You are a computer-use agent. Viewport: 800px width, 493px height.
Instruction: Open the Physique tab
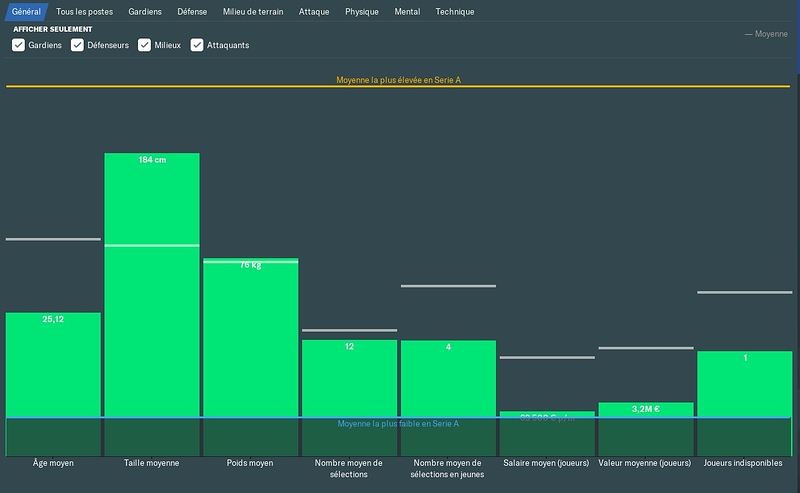click(x=362, y=12)
